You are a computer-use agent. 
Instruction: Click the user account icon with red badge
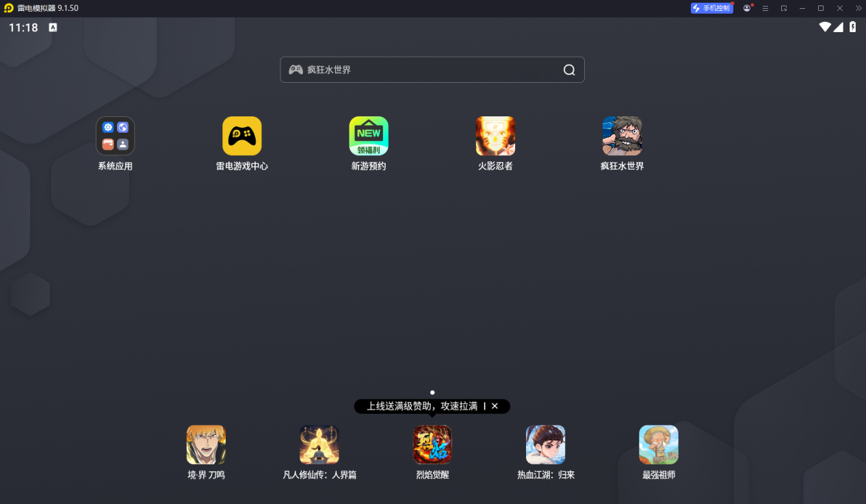[x=747, y=8]
